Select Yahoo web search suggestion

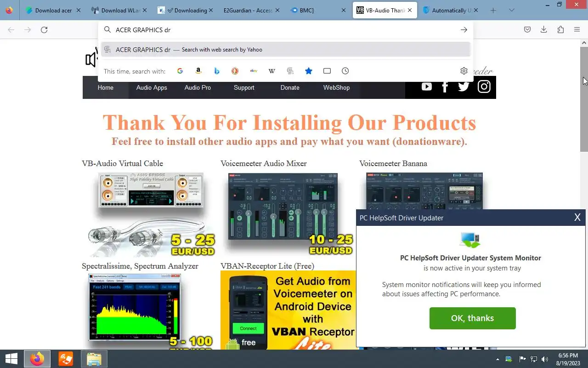point(286,50)
